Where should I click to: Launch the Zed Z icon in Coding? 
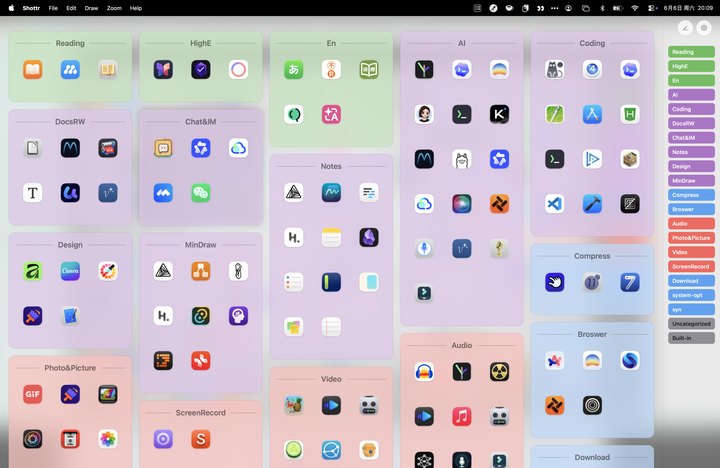pos(630,204)
